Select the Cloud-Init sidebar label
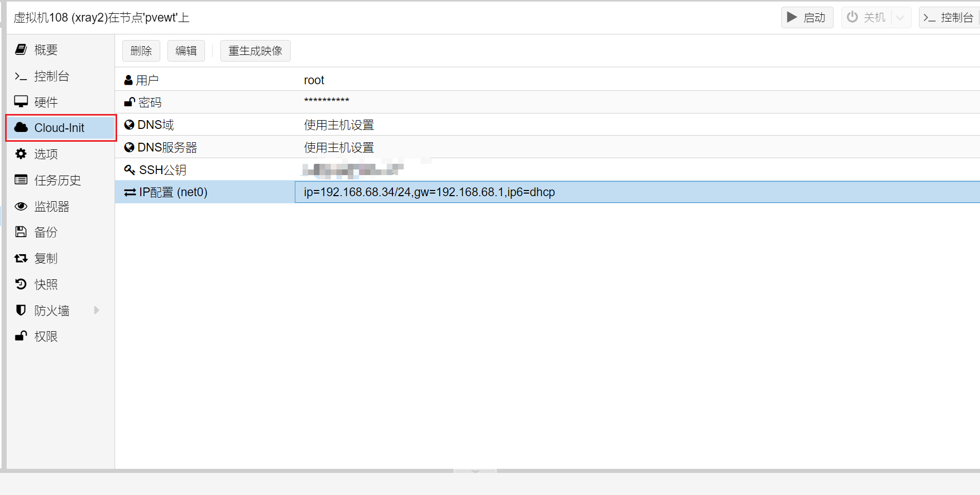The image size is (980, 495). [x=59, y=128]
